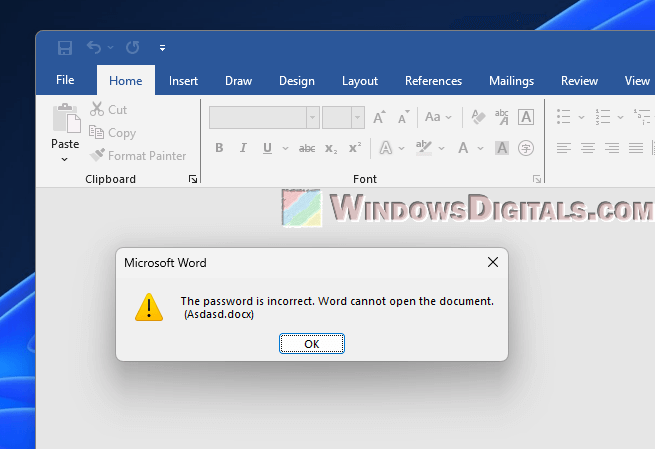Switch to the References tab
The image size is (655, 449).
(x=434, y=81)
